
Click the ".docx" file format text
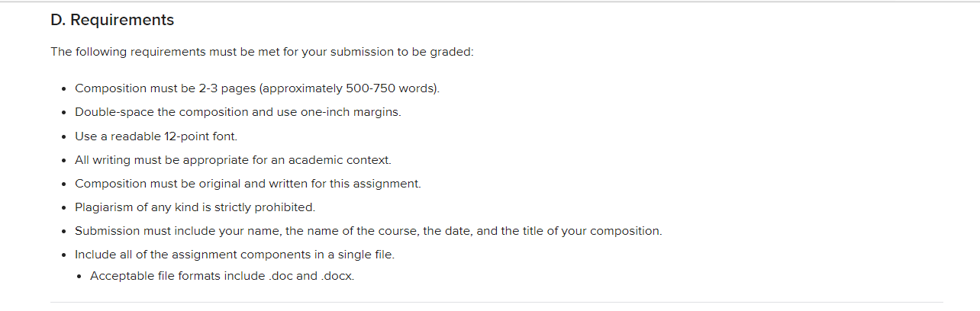click(x=337, y=276)
